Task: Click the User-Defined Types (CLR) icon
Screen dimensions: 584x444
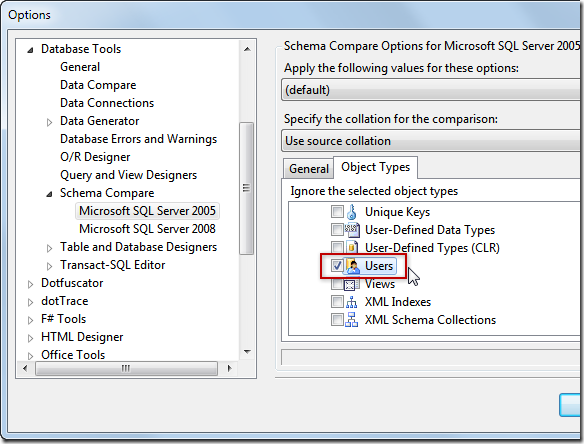Action: pos(352,248)
